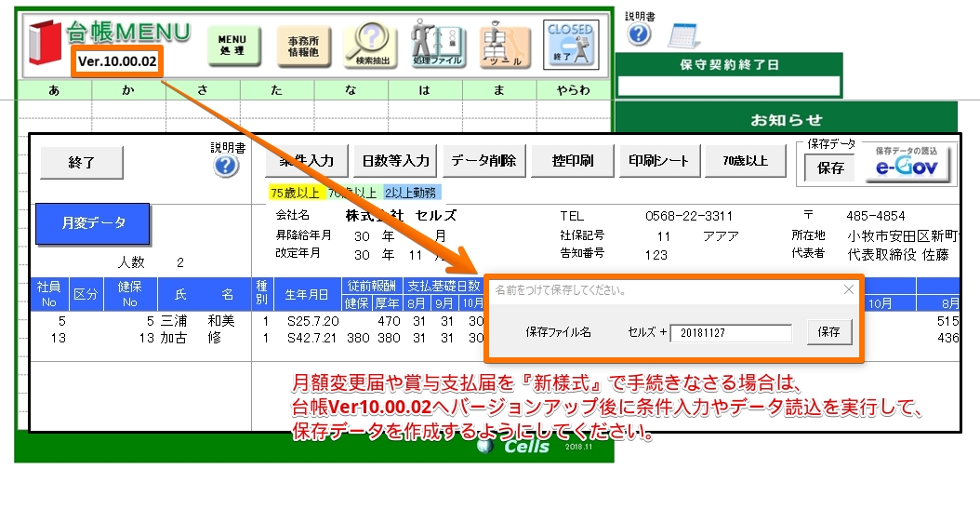Click the 種別 column header
This screenshot has height=509, width=980.
coord(261,295)
